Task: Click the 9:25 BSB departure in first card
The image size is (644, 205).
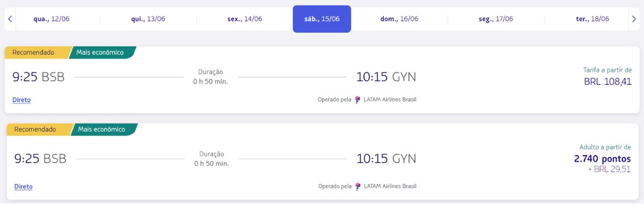Action: pyautogui.click(x=38, y=77)
